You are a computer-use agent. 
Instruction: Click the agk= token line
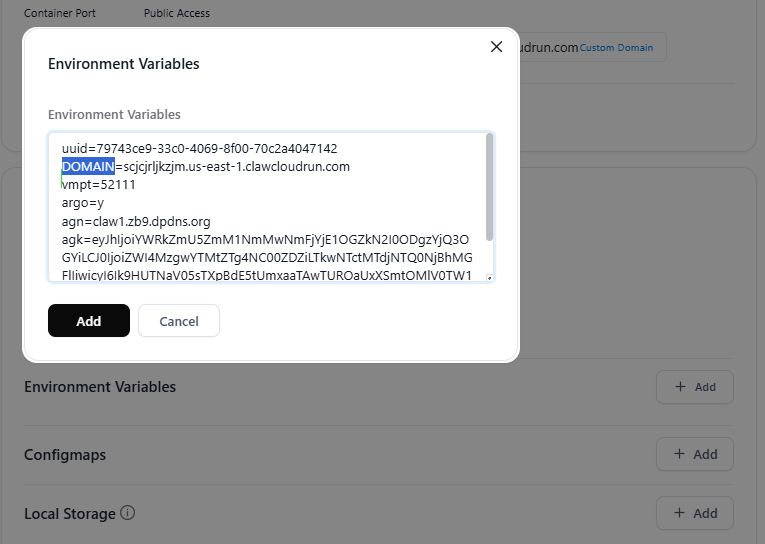pos(265,240)
